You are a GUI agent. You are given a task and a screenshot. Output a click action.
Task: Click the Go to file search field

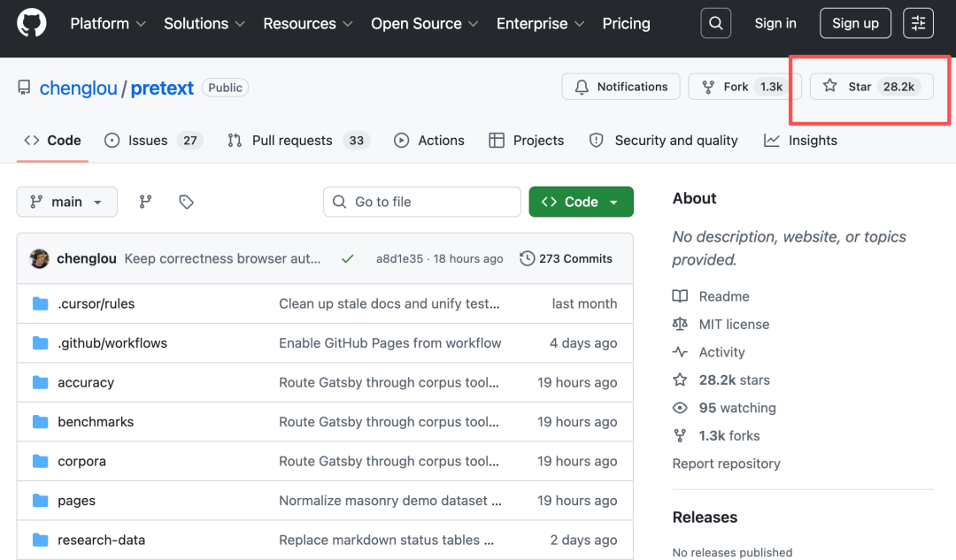click(x=422, y=202)
